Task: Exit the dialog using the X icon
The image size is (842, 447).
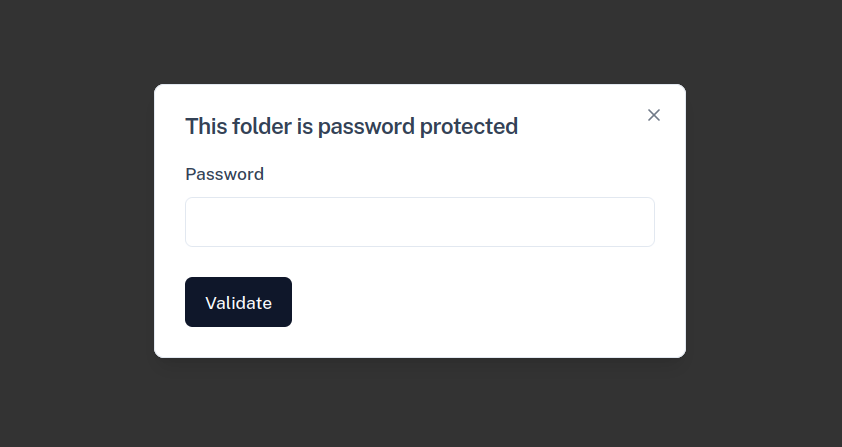Action: click(x=654, y=115)
